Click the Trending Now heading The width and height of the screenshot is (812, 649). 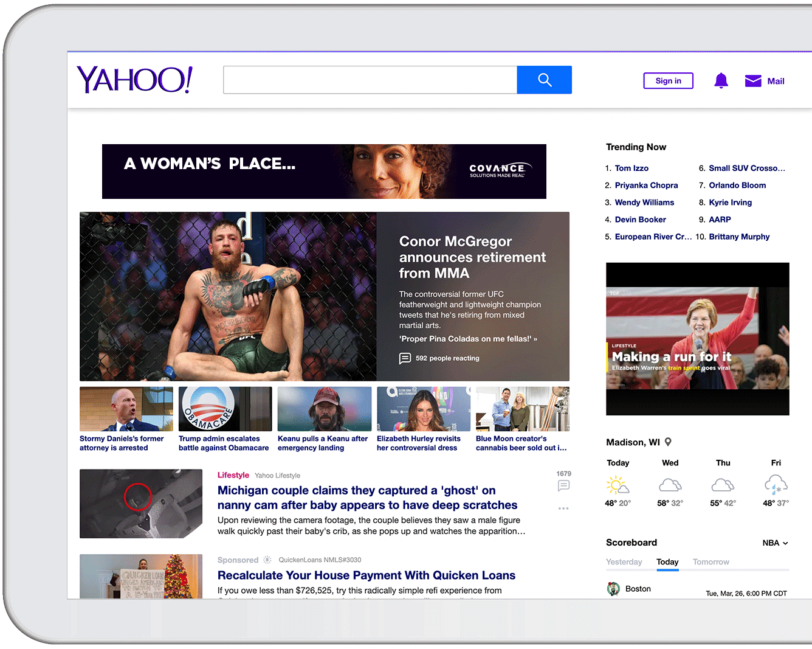tap(636, 147)
